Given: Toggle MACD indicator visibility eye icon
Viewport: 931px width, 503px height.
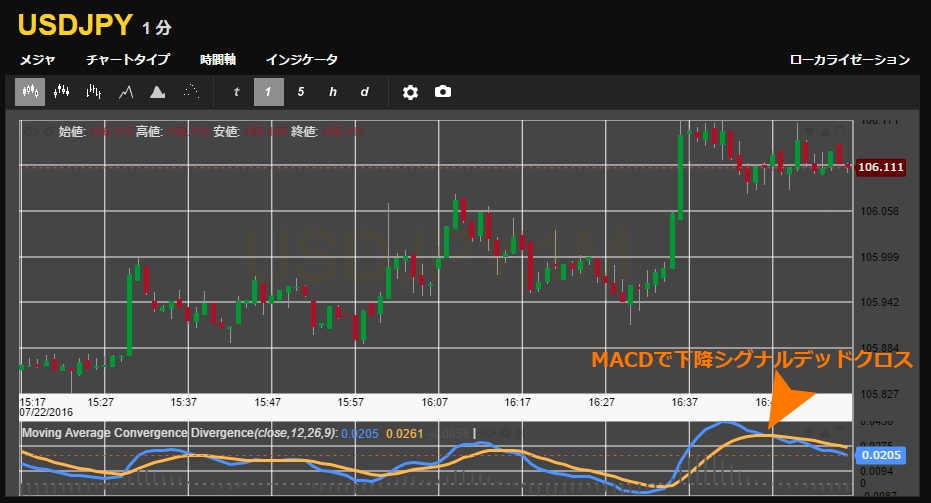Looking at the screenshot, I should point(489,434).
